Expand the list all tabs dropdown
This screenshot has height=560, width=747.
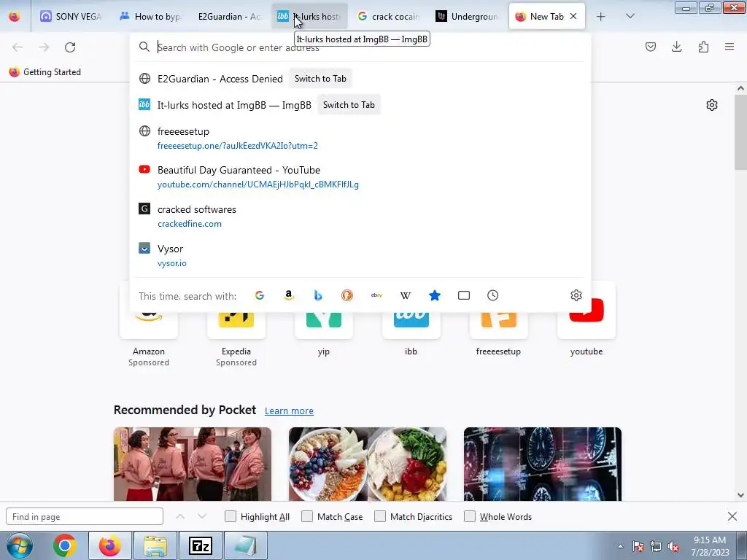630,16
